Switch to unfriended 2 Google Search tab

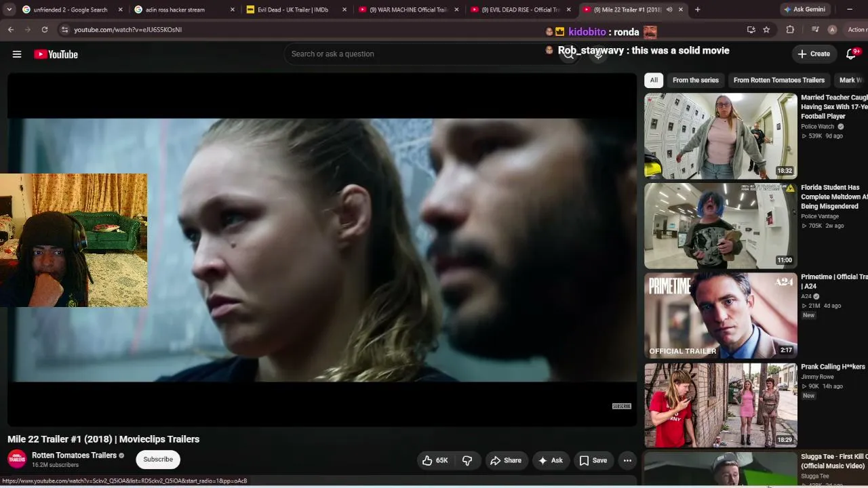[72, 9]
